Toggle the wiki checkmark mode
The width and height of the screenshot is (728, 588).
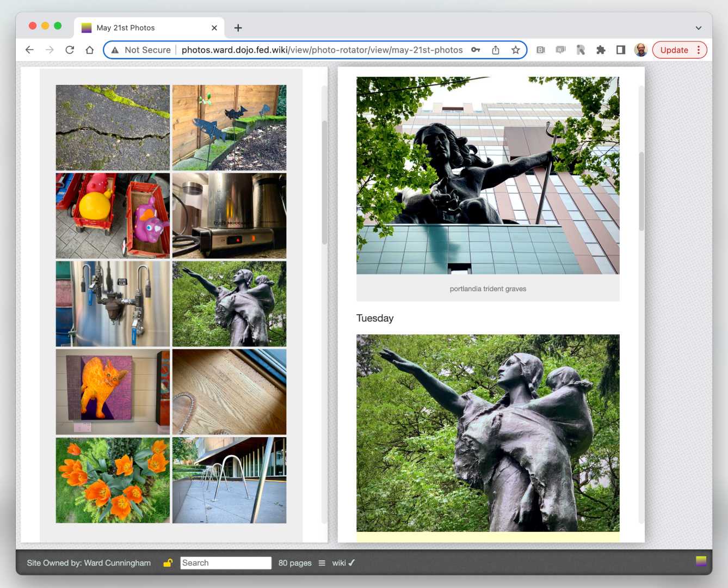point(343,563)
